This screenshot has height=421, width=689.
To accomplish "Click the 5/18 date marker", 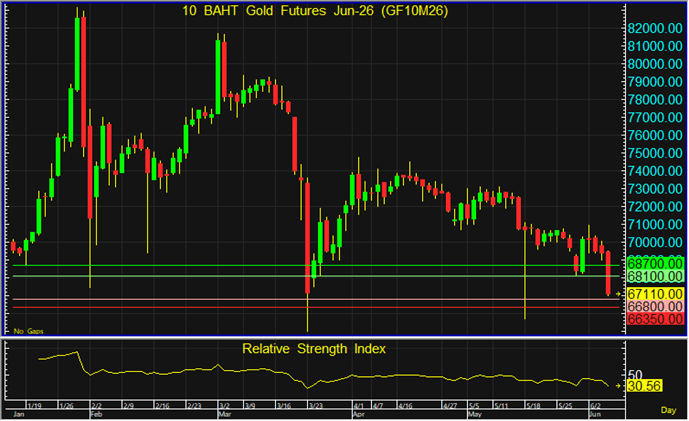I will click(x=533, y=406).
